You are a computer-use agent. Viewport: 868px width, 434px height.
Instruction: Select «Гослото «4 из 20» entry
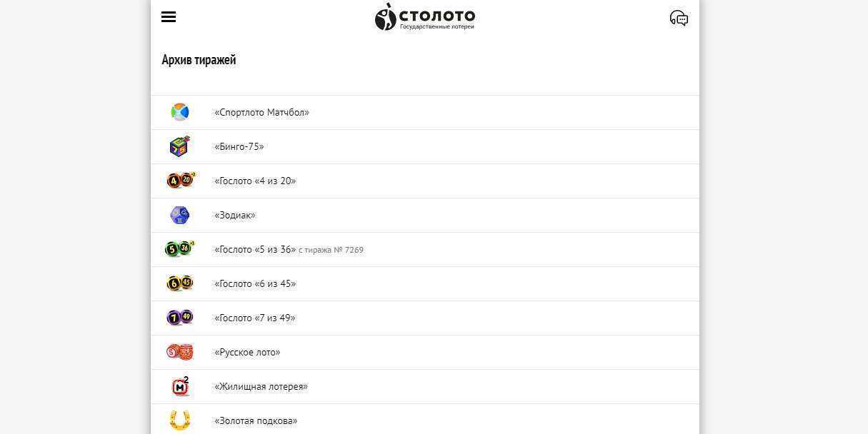pos(255,181)
